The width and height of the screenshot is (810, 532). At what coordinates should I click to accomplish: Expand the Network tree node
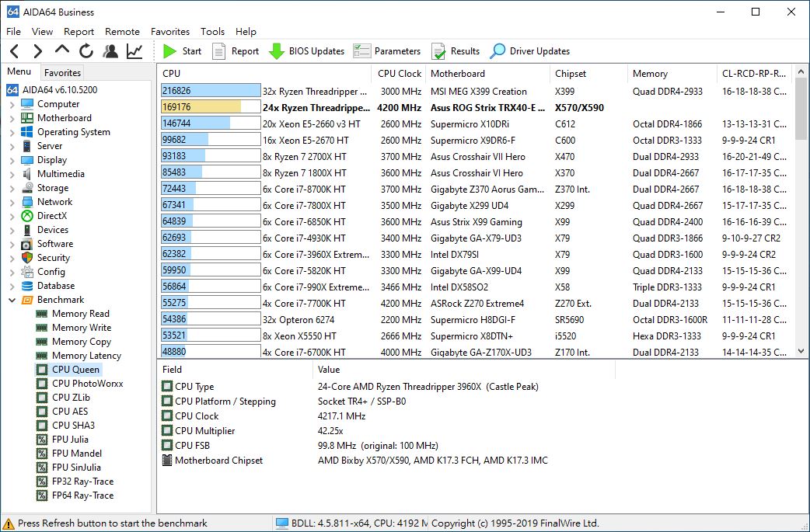tap(12, 202)
